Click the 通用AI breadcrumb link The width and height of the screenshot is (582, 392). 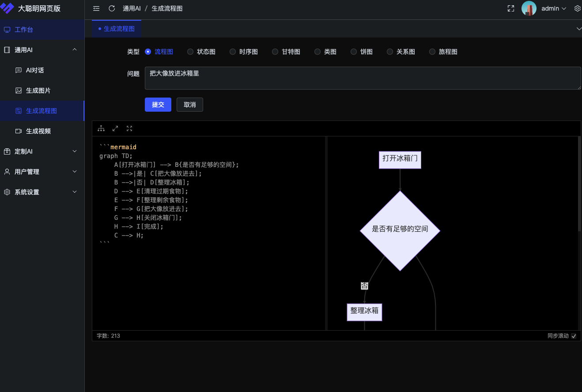click(x=132, y=8)
